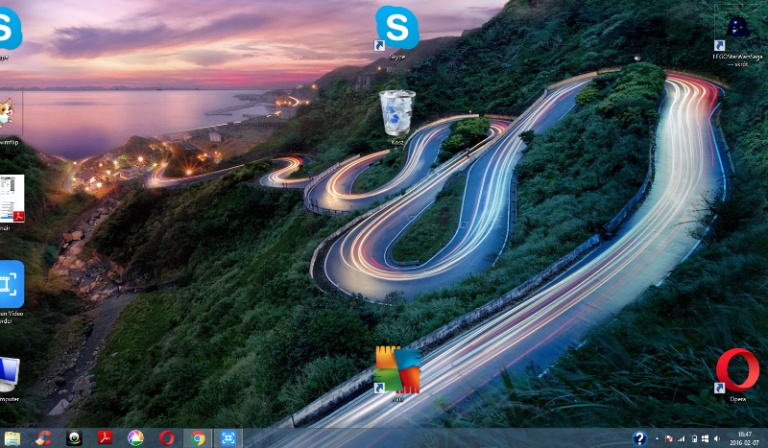The height and width of the screenshot is (448, 768).
Task: Switch to the active screen capture taskbar app
Action: (229, 438)
